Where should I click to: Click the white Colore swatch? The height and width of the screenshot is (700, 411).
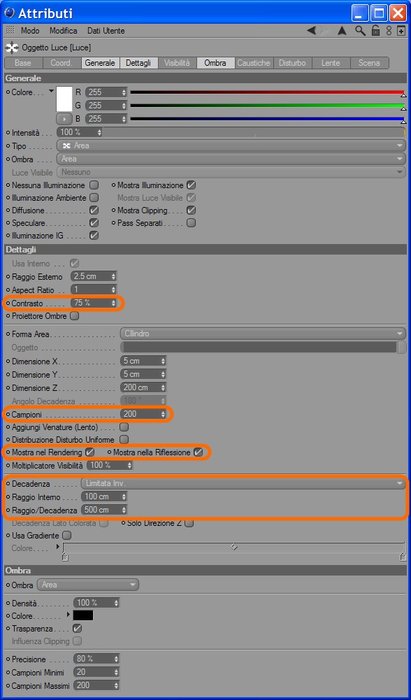(64, 99)
